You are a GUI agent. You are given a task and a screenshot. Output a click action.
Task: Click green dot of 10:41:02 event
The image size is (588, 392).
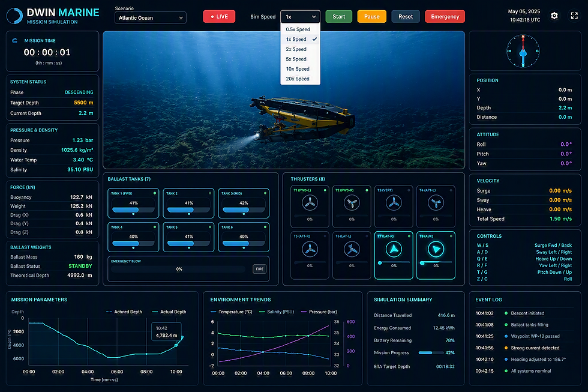[x=506, y=313]
